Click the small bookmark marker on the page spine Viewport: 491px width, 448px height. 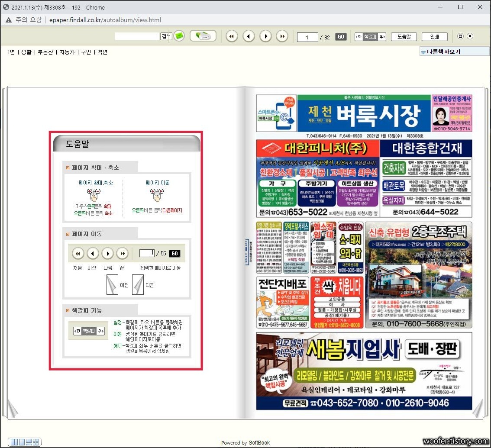click(246, 251)
